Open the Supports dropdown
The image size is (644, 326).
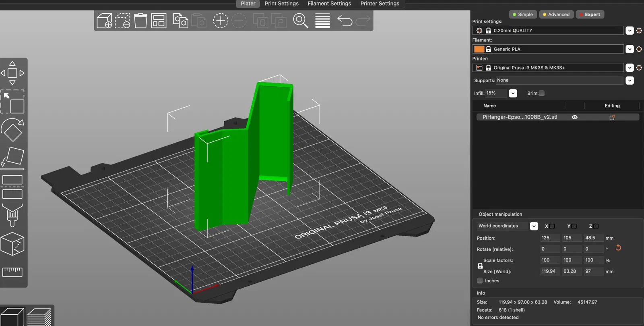point(630,81)
